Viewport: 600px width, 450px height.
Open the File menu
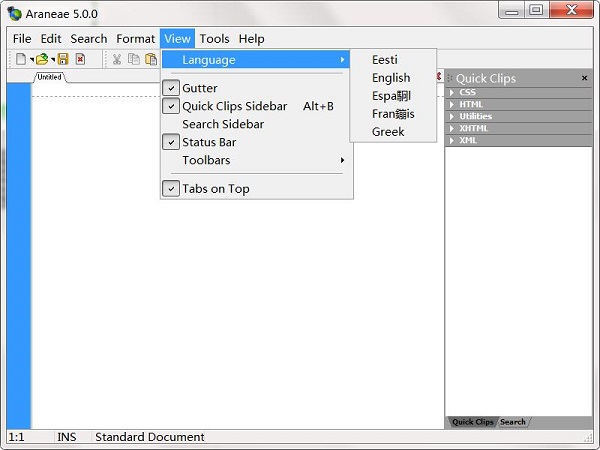point(22,39)
